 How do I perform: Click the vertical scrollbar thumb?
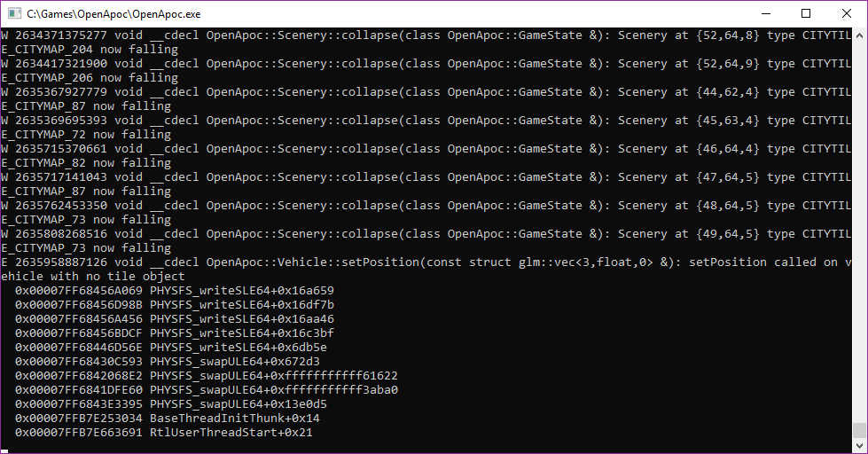(x=859, y=430)
